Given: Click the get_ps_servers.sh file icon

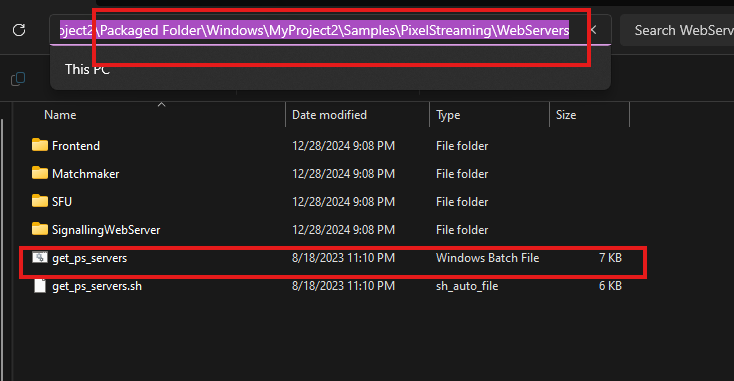Looking at the screenshot, I should (x=40, y=286).
